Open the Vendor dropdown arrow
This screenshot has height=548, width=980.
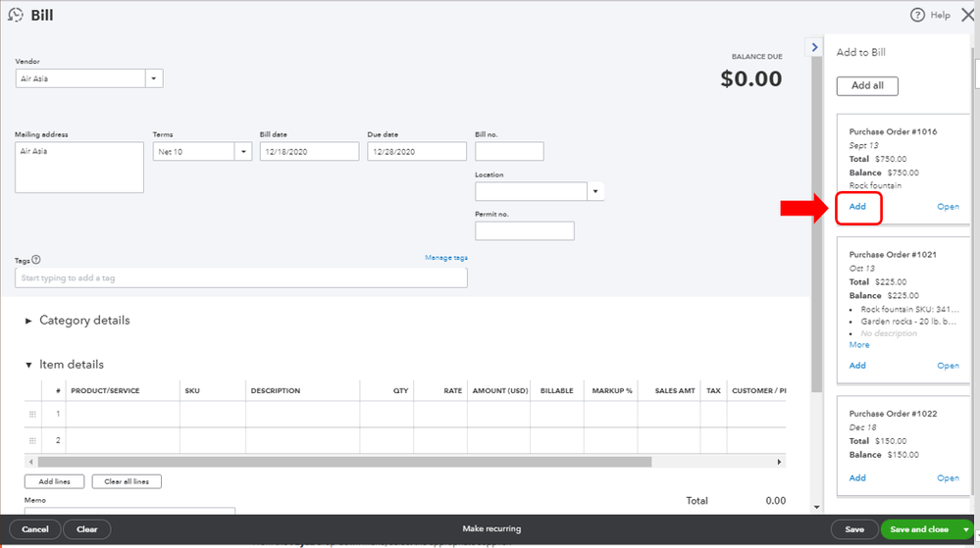coord(154,78)
